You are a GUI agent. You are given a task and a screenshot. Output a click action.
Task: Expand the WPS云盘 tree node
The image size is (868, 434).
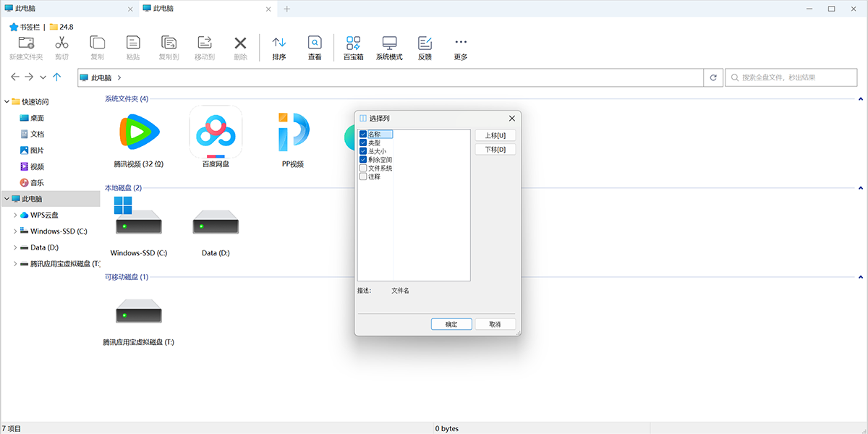point(16,215)
